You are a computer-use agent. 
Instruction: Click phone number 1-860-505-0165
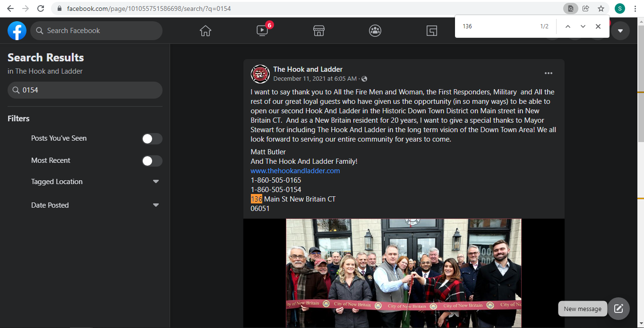pyautogui.click(x=276, y=180)
